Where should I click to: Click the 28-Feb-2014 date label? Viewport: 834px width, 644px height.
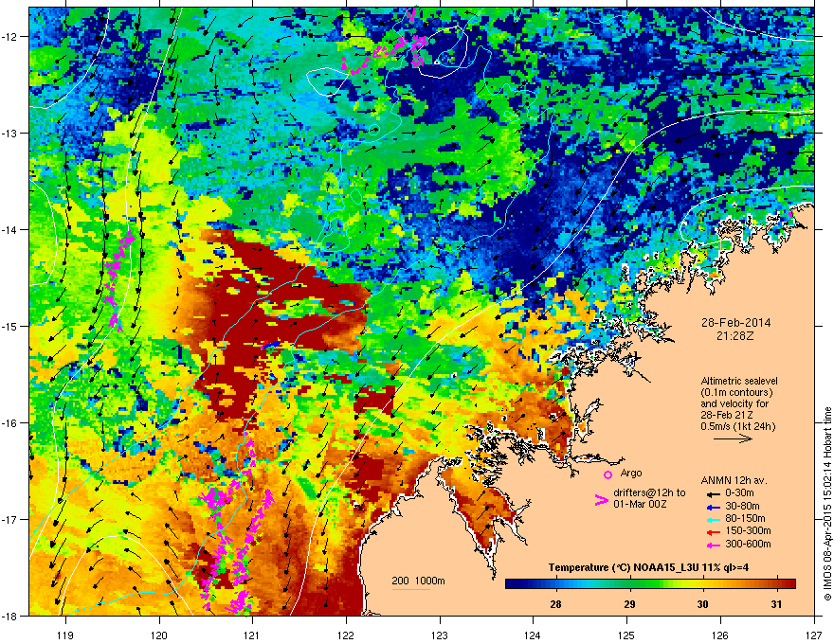point(735,323)
